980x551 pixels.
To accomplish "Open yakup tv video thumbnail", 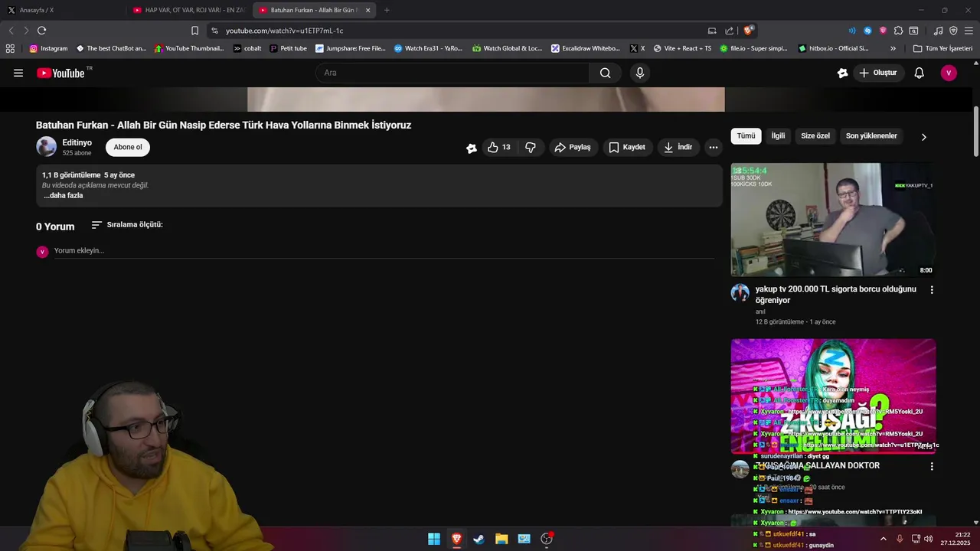I will click(833, 220).
